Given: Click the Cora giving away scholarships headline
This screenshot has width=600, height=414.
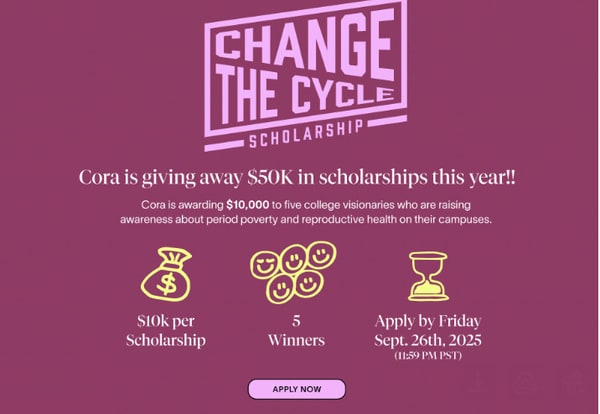Looking at the screenshot, I should 297,177.
